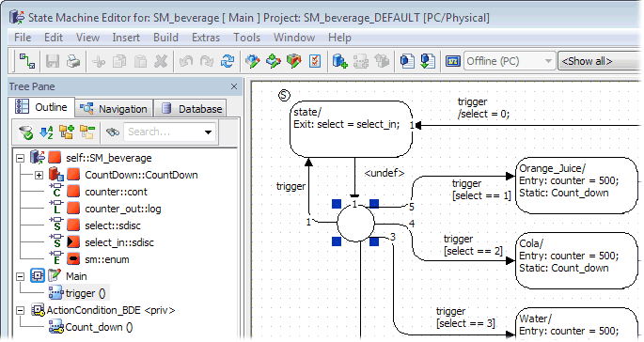This screenshot has width=644, height=342.
Task: Open the Help menu
Action: pos(339,38)
